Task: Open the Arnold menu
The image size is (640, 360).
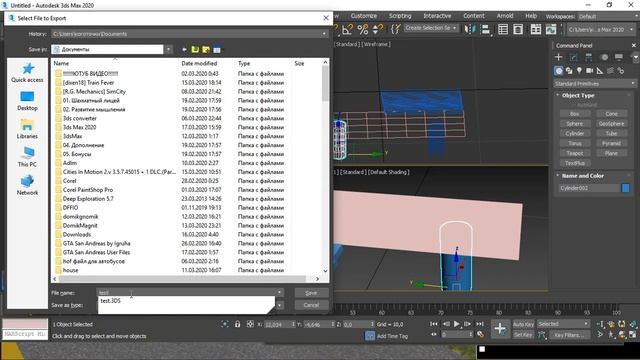Action: [x=505, y=16]
